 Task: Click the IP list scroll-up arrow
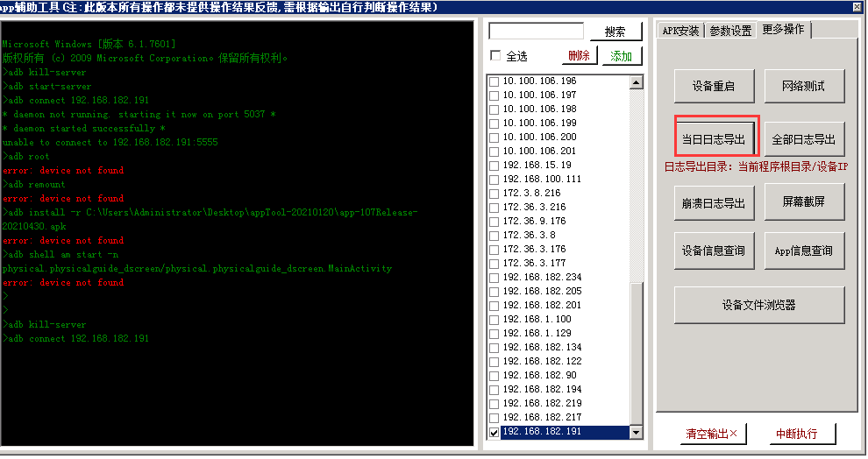(x=637, y=82)
